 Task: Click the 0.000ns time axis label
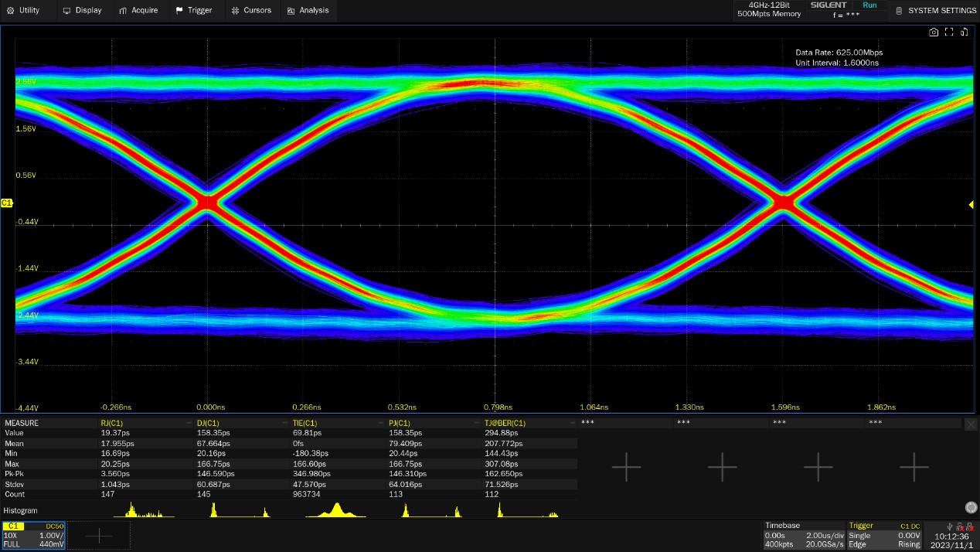210,407
